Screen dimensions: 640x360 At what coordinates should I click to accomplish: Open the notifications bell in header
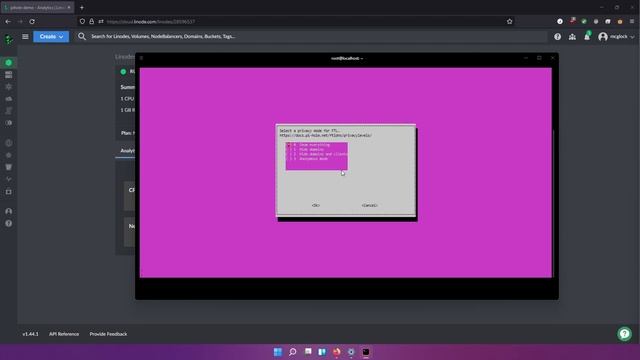(x=587, y=37)
